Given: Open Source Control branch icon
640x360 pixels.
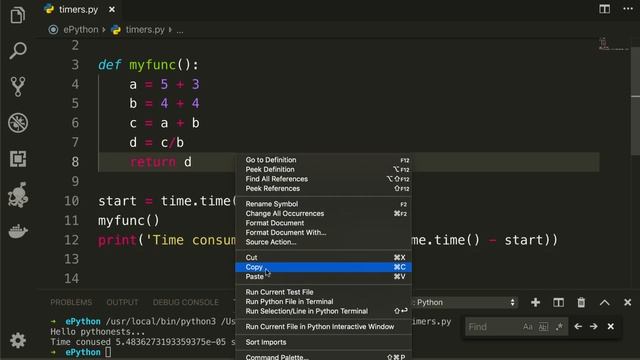Looking at the screenshot, I should tap(18, 87).
